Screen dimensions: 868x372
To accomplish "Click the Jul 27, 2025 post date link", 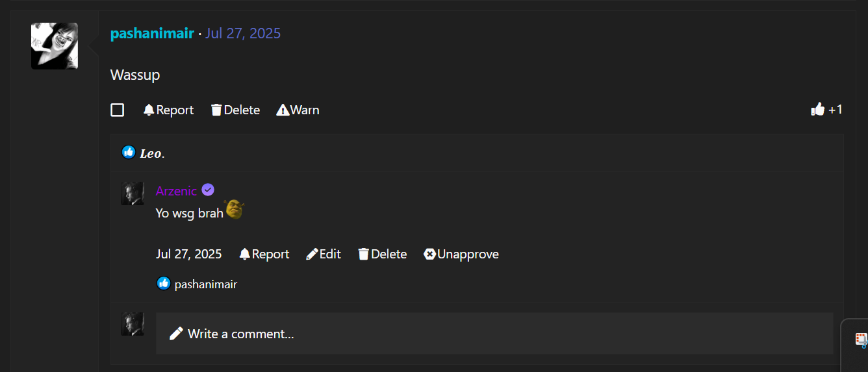I will (243, 34).
